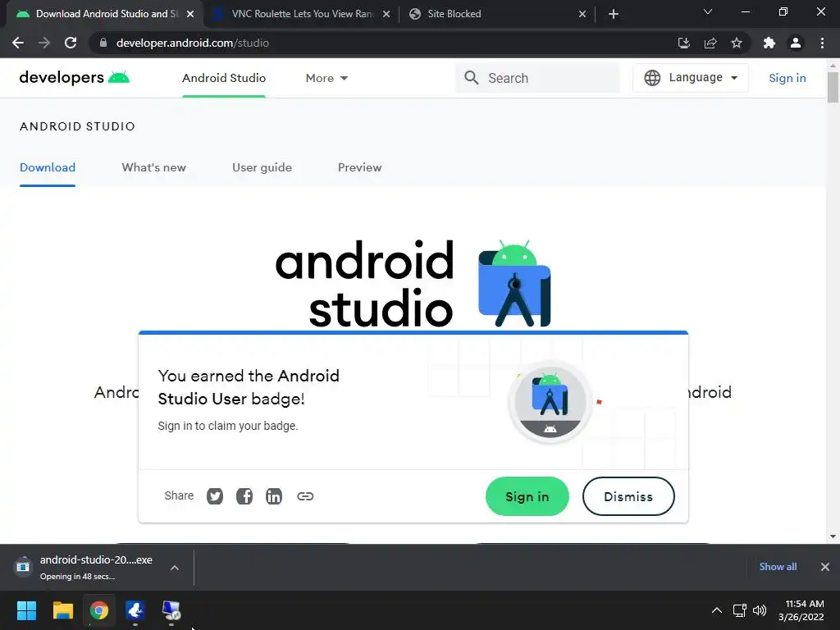The height and width of the screenshot is (630, 840).
Task: Open the Windows Start menu
Action: pos(26,610)
